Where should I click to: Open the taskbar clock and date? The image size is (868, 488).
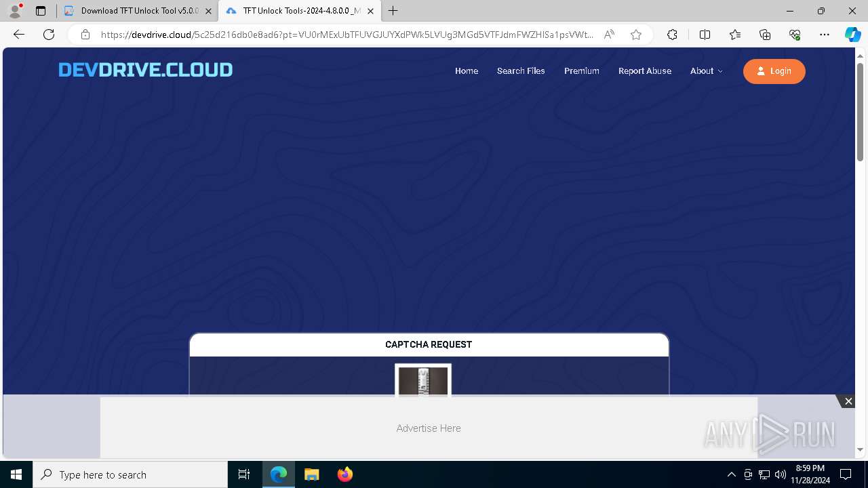[810, 474]
